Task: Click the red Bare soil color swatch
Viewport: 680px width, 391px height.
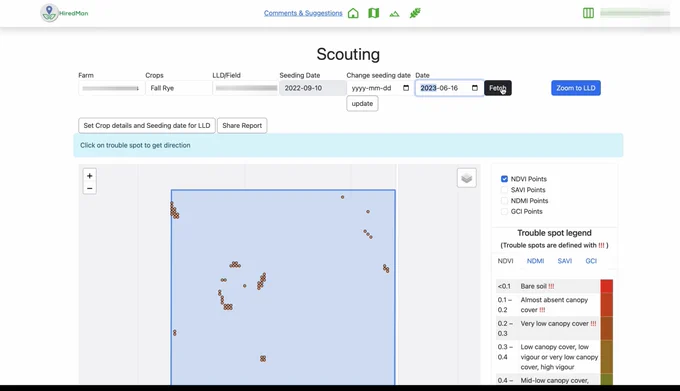Action: pyautogui.click(x=606, y=286)
